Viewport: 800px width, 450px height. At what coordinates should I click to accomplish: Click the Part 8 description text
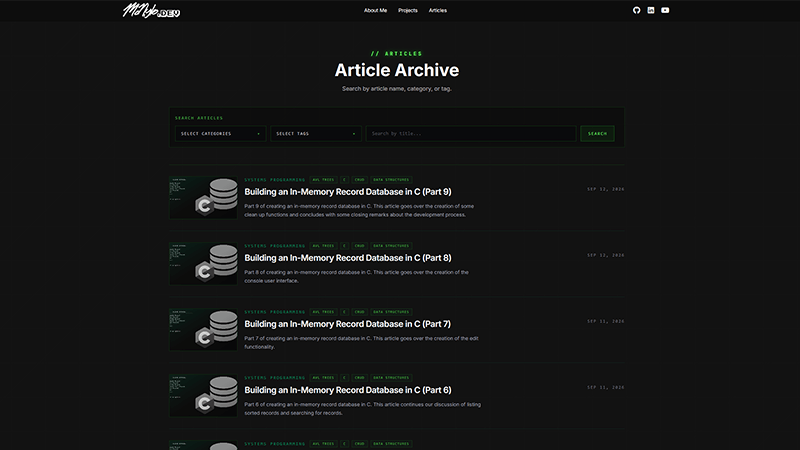[x=356, y=277]
